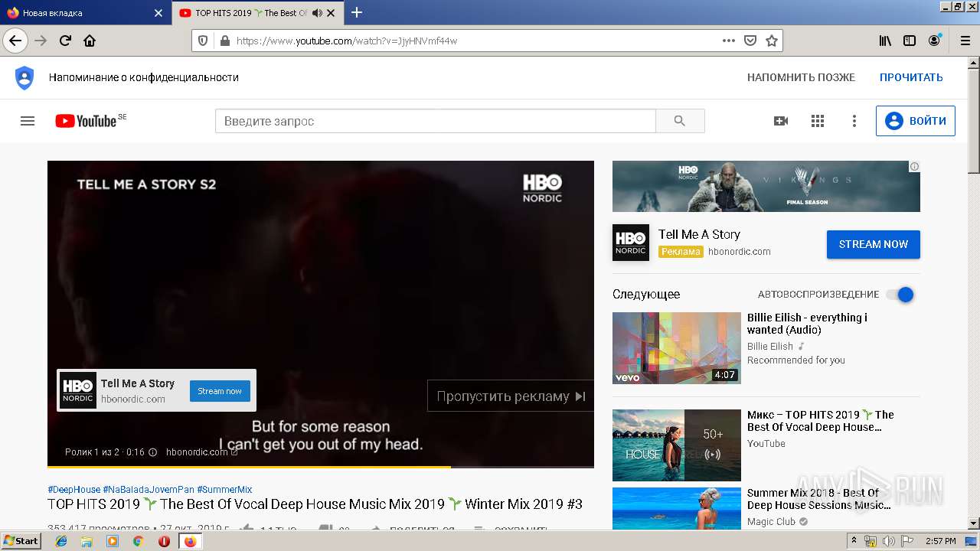Show hidden system tray icons arrow

click(854, 541)
